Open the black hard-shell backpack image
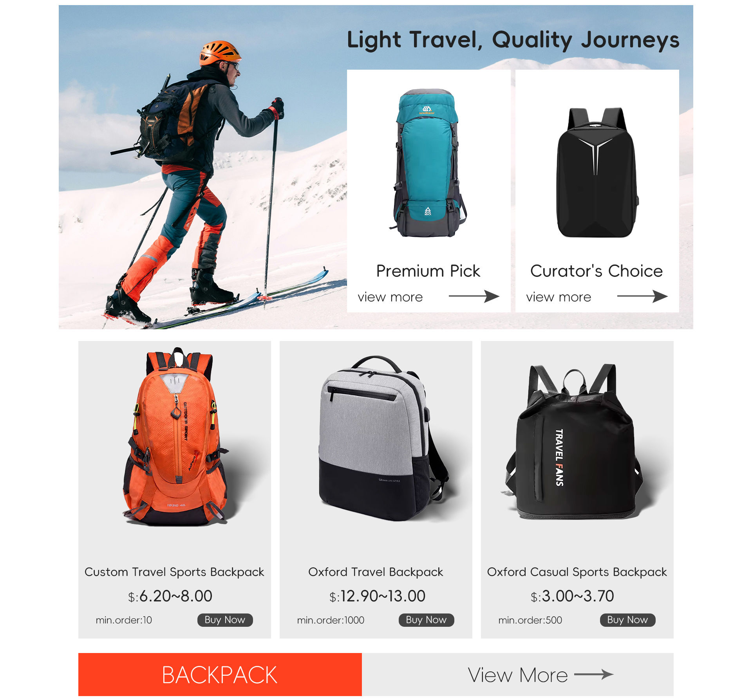Screen dimensions: 752x700 (597, 172)
